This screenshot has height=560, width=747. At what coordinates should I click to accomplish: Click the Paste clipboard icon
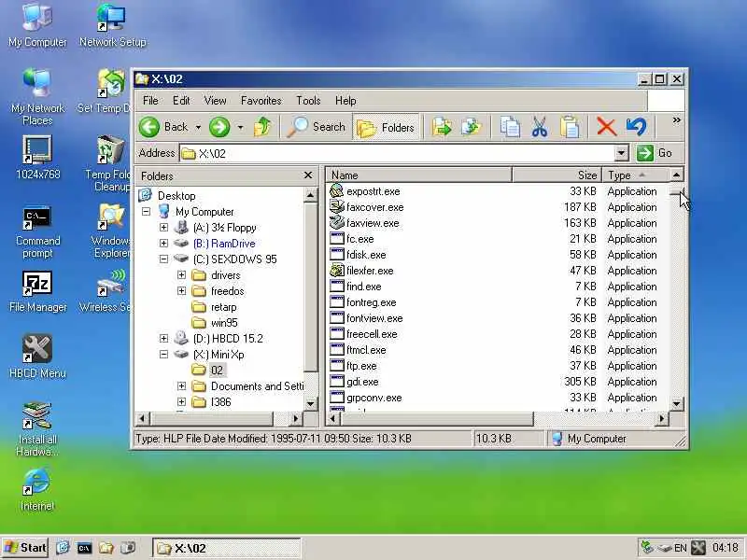(x=570, y=127)
